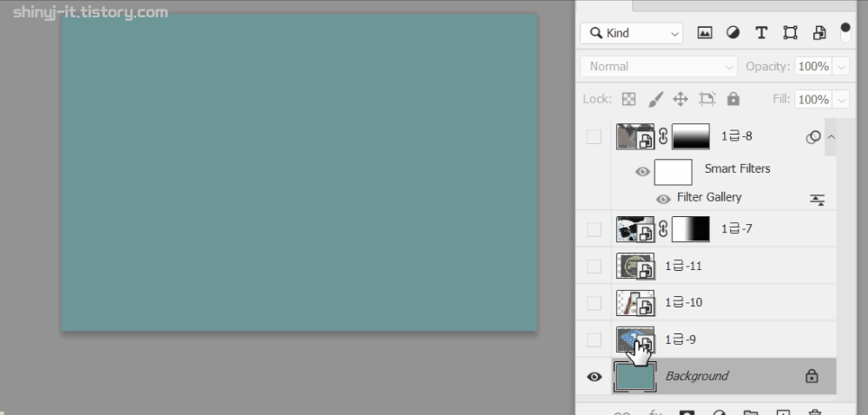The height and width of the screenshot is (415, 868).
Task: Select layer 1글-9 thumbnail
Action: 635,339
